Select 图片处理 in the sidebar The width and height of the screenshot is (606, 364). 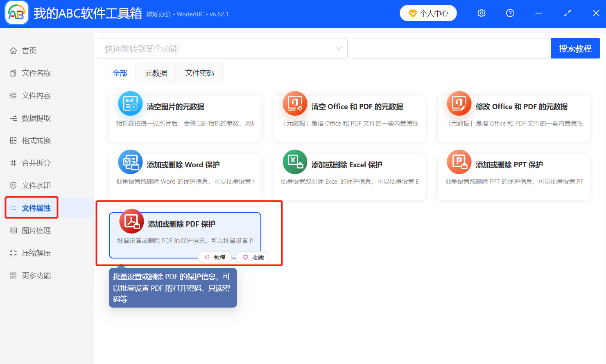(32, 230)
